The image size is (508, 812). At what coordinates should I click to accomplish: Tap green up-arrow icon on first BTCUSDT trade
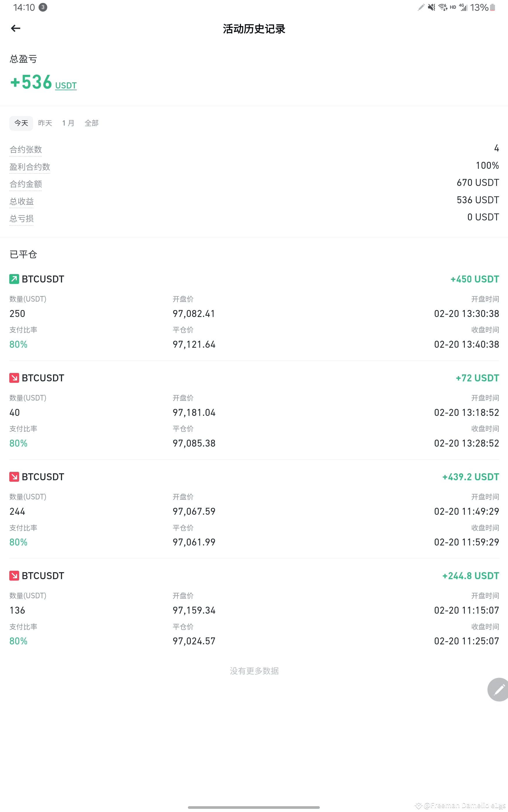click(x=14, y=279)
